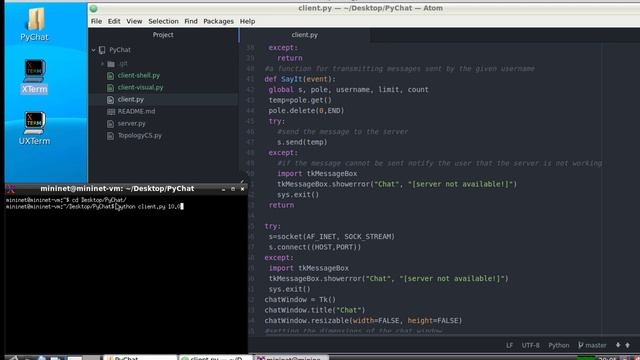Viewport: 640px width, 360px height.
Task: Open the PyChat folder desktop icon
Action: pos(35,24)
